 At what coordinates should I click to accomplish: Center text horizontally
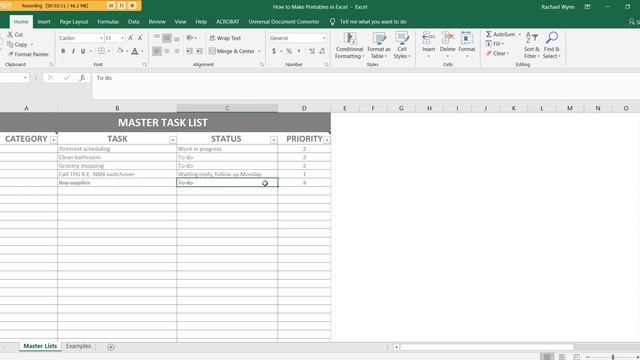tap(167, 51)
